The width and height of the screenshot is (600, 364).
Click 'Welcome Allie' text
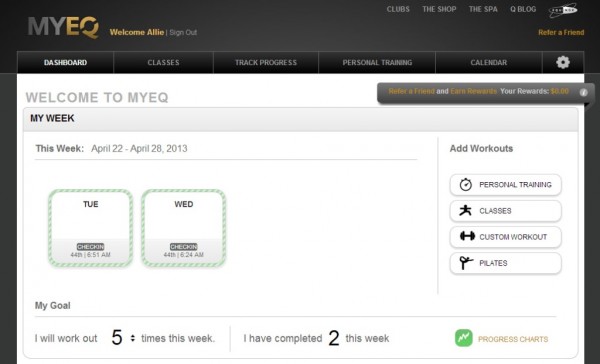pyautogui.click(x=137, y=32)
